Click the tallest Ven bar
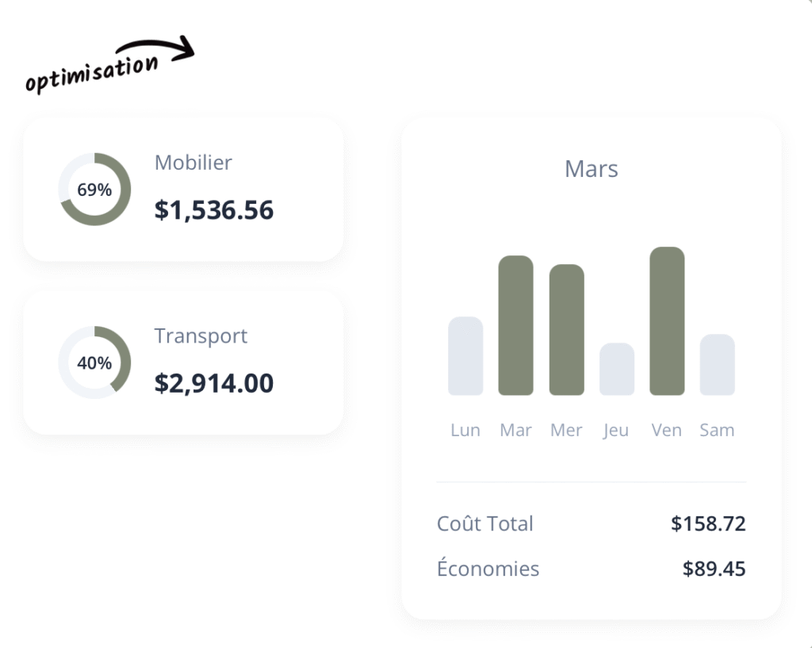The image size is (812, 648). point(667,321)
